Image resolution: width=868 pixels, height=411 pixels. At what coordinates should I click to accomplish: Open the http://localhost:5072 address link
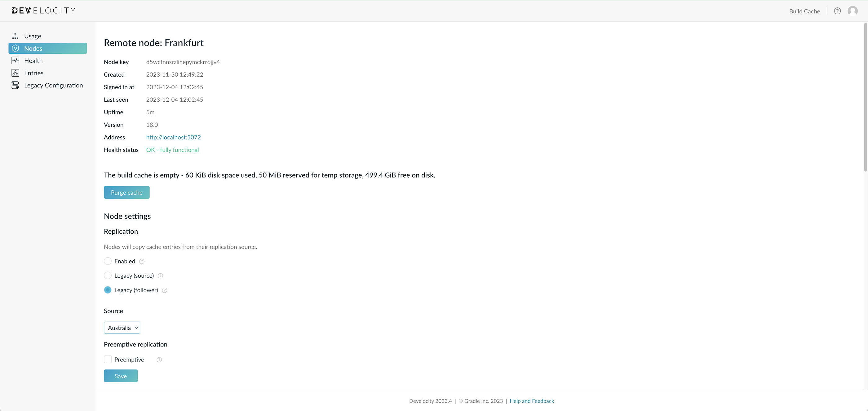pyautogui.click(x=173, y=137)
